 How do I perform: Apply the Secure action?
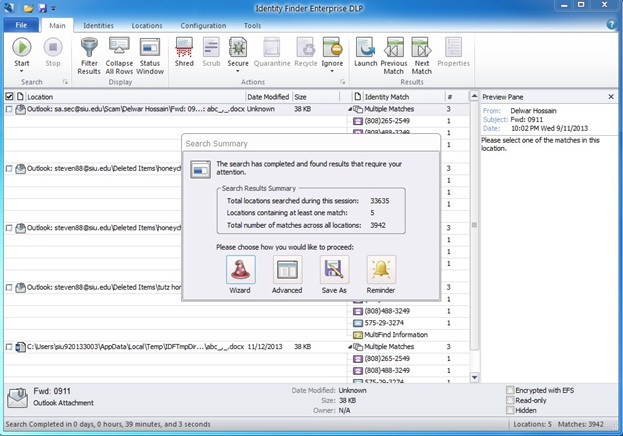point(238,52)
